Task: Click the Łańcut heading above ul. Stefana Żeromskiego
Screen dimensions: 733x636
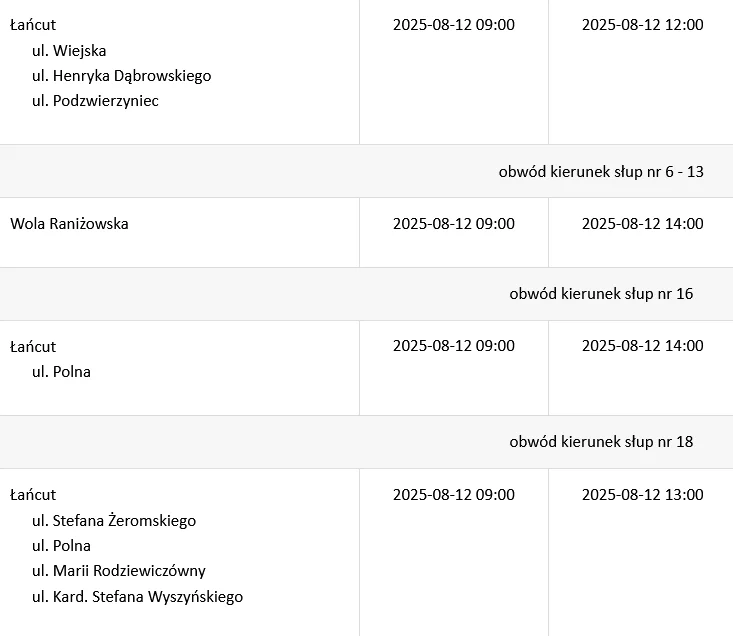Action: pos(33,495)
